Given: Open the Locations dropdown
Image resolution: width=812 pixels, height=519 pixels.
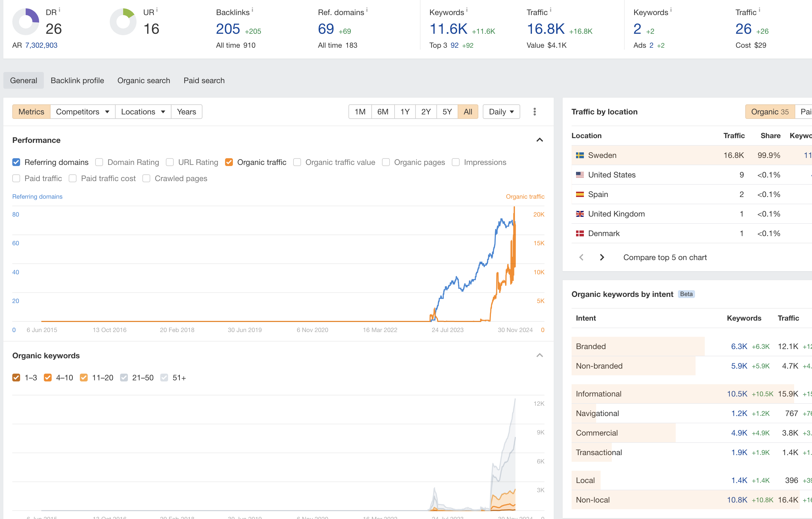Looking at the screenshot, I should [x=143, y=112].
